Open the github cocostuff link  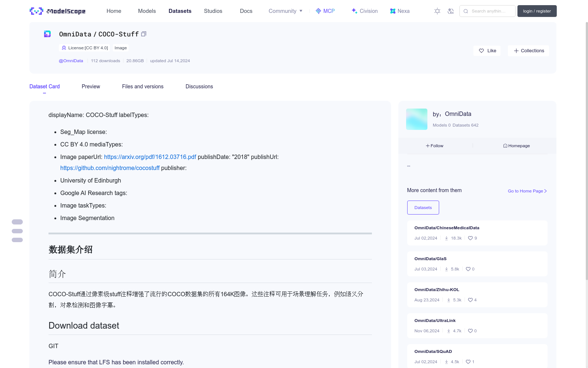(x=110, y=168)
